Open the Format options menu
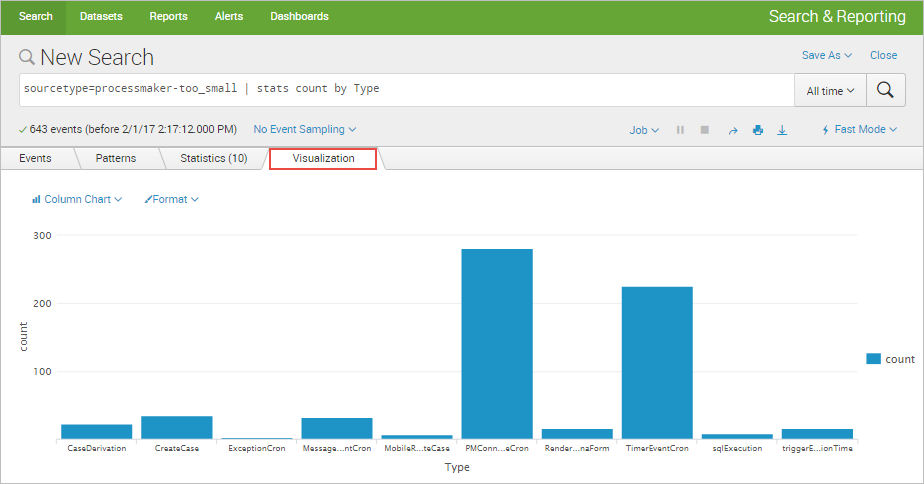This screenshot has height=484, width=924. click(x=172, y=199)
